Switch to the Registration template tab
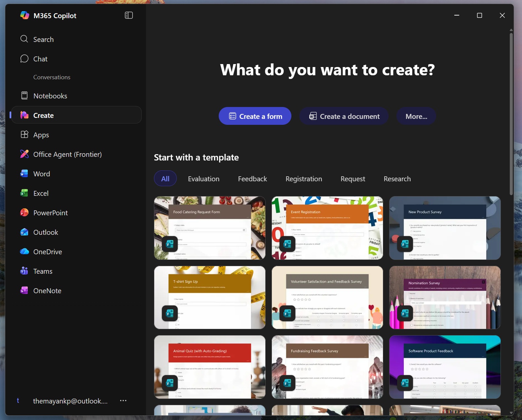This screenshot has width=522, height=420. tap(304, 179)
